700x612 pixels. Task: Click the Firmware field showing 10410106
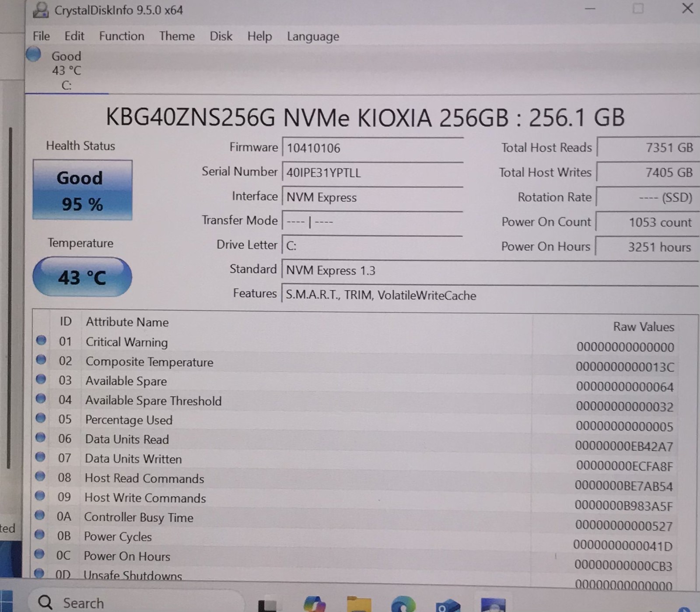pyautogui.click(x=373, y=148)
